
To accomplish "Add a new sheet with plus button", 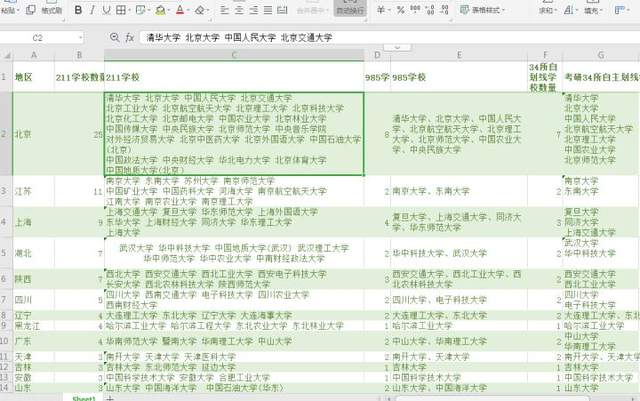I will coord(110,398).
